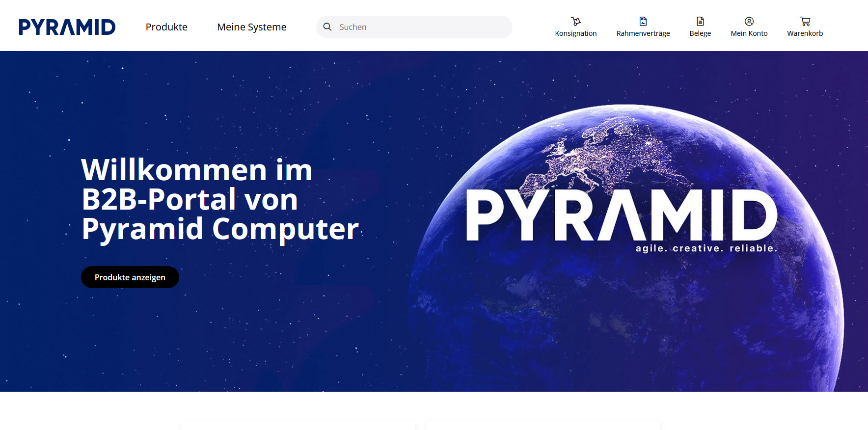Click the Willkommen im B2B-Portal heading
Viewport: 868px width, 430px height.
[220, 199]
